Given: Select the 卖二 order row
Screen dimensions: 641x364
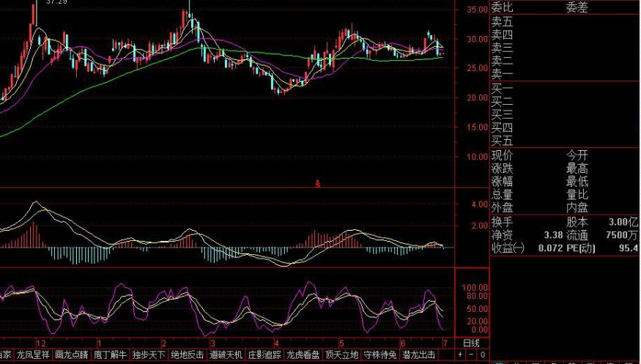Looking at the screenshot, I should pos(566,61).
